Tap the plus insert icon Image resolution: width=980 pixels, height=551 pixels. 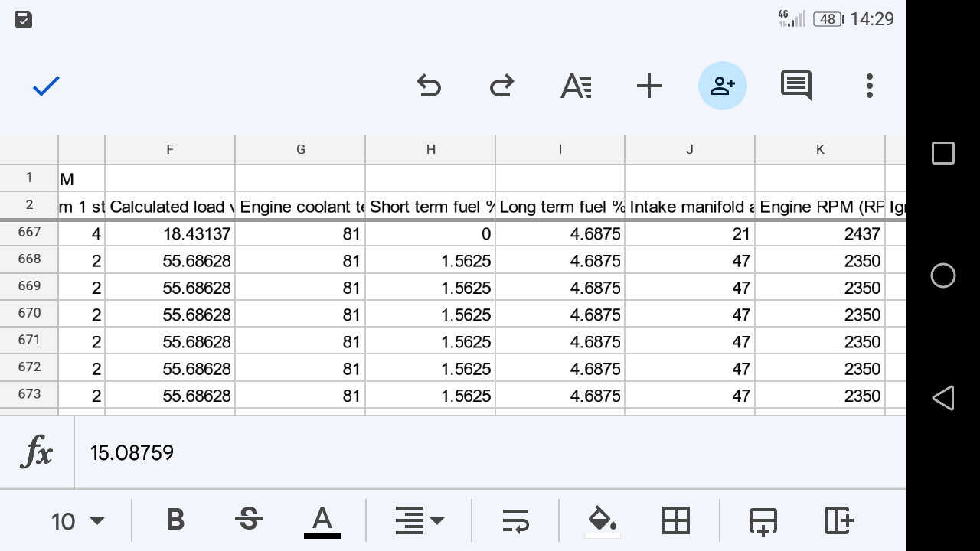click(x=648, y=86)
